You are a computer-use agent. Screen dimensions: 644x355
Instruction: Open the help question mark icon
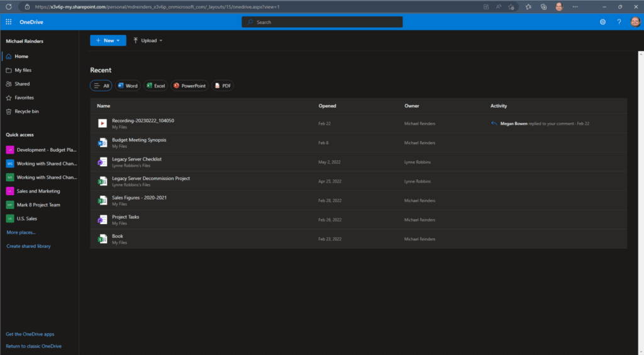coord(619,22)
